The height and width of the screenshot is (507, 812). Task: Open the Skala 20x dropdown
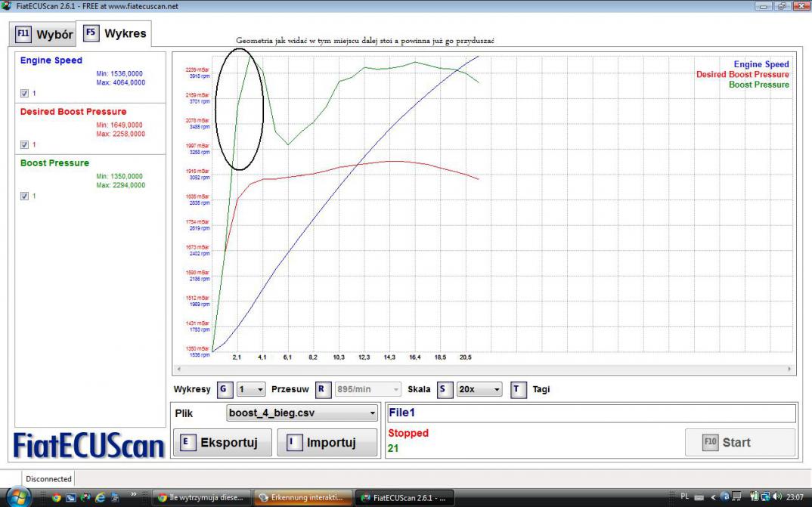coord(479,390)
